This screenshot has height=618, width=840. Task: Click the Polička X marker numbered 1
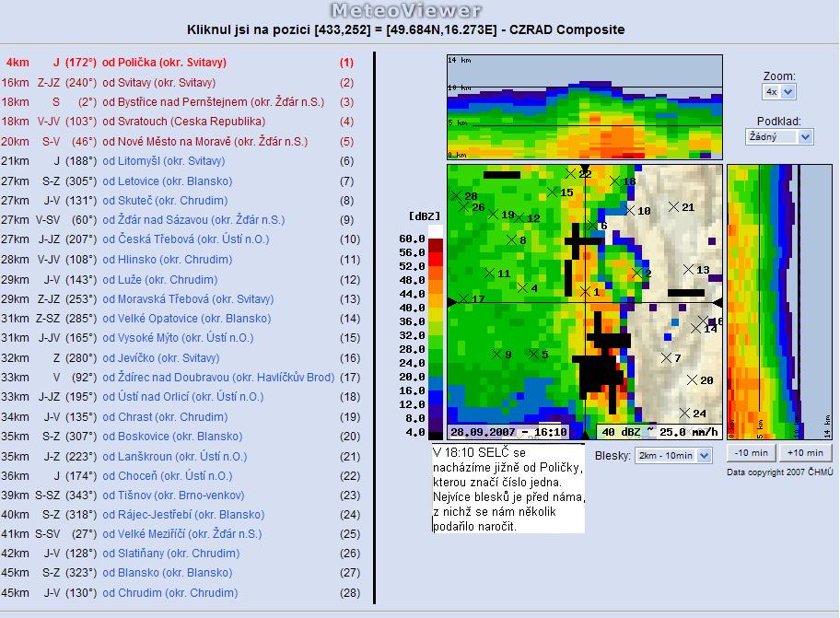pos(586,291)
